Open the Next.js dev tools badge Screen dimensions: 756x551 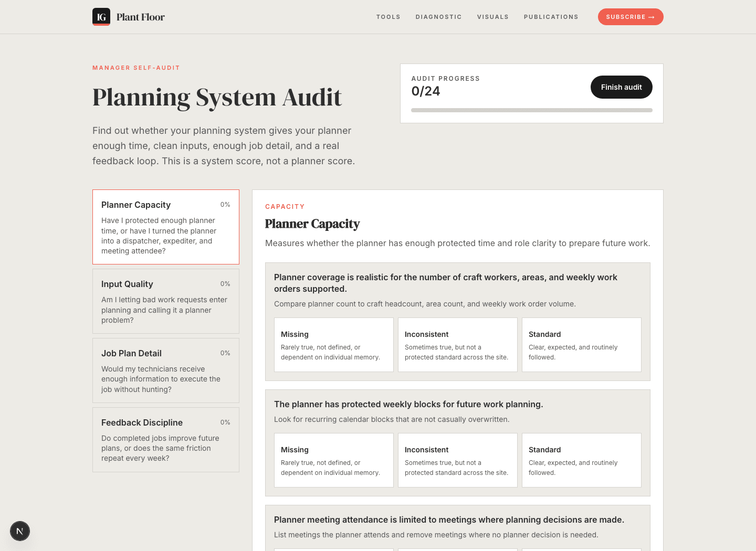(x=20, y=531)
